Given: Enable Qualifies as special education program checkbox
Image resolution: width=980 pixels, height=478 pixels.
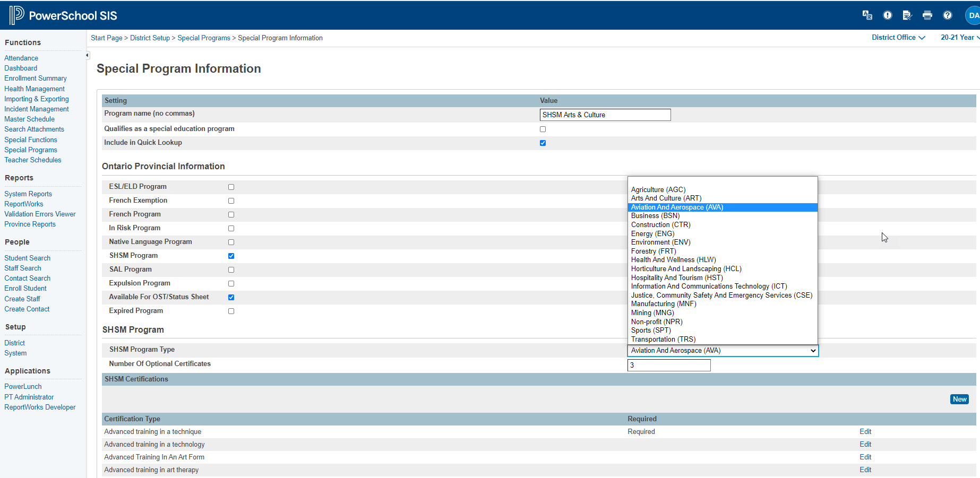Looking at the screenshot, I should (543, 129).
